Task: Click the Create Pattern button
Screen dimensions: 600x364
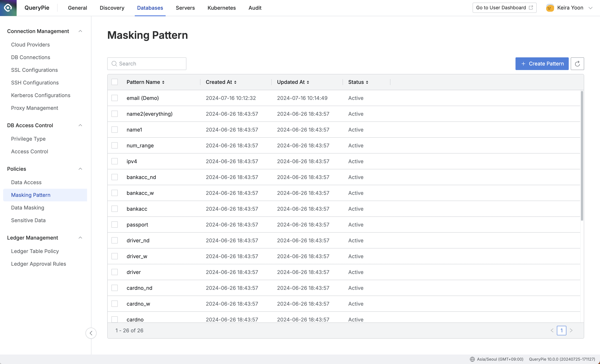Action: (542, 64)
